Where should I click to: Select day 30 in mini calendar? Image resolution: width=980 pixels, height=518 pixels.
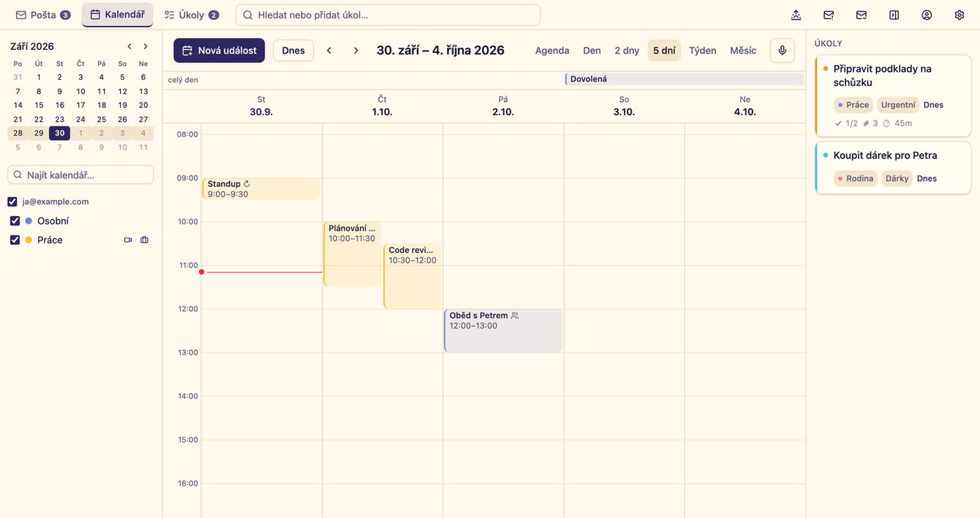click(60, 133)
